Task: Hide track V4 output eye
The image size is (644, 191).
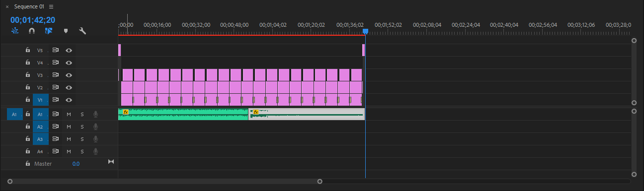Action: [69, 63]
